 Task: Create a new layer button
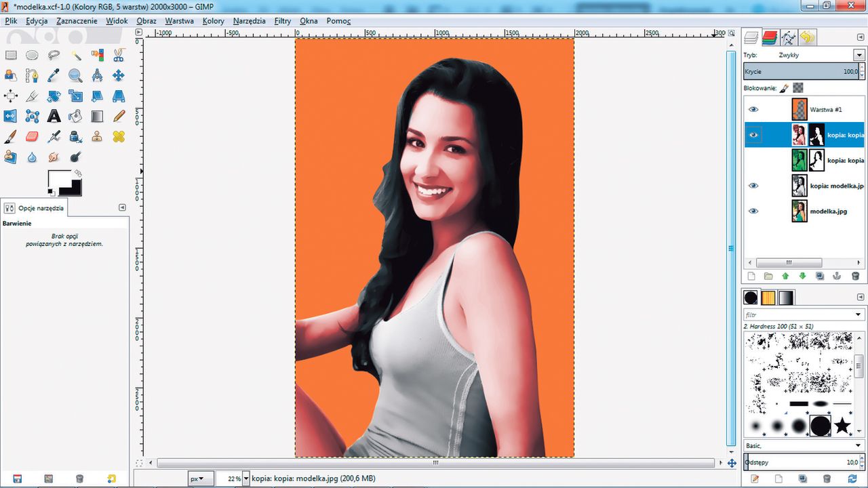pyautogui.click(x=751, y=276)
